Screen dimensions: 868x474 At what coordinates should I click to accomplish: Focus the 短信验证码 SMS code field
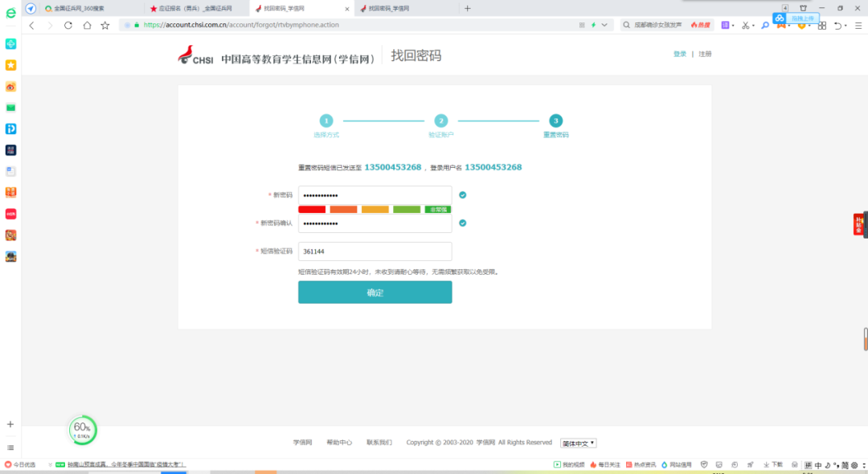click(x=375, y=251)
